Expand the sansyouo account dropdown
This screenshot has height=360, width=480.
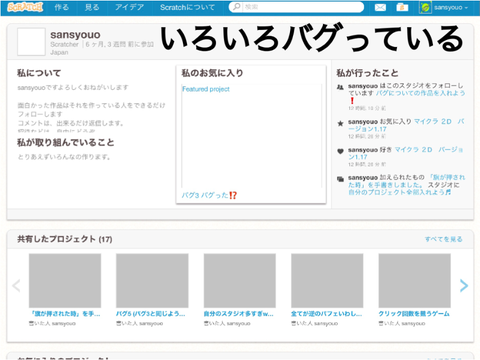click(x=451, y=7)
